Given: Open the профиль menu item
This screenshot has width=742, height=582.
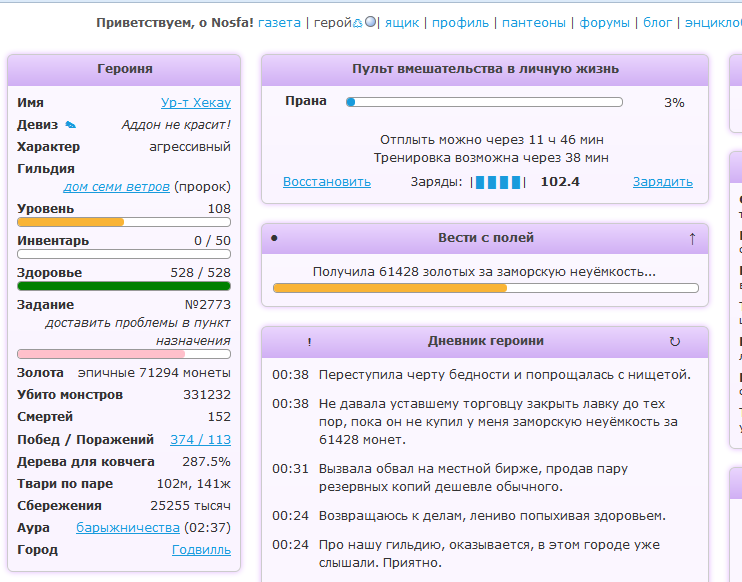Looking at the screenshot, I should [460, 22].
